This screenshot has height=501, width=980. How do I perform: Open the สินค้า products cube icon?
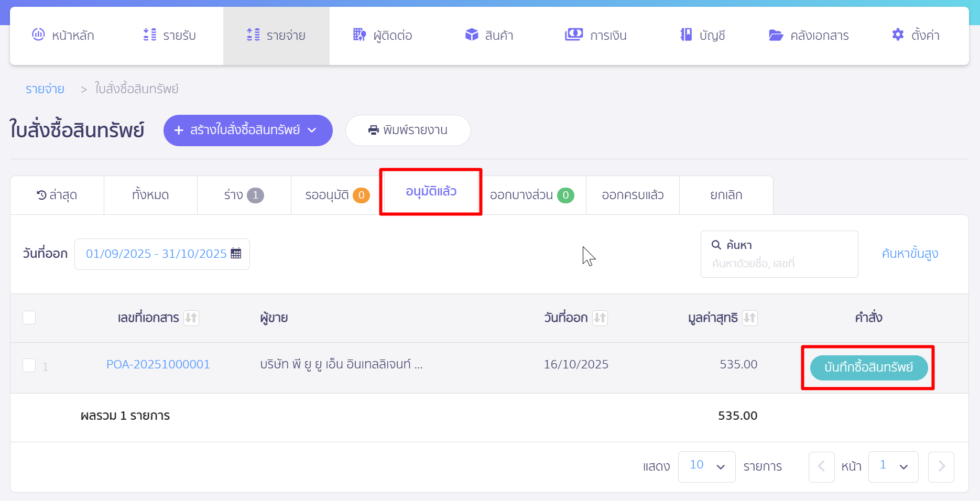471,35
